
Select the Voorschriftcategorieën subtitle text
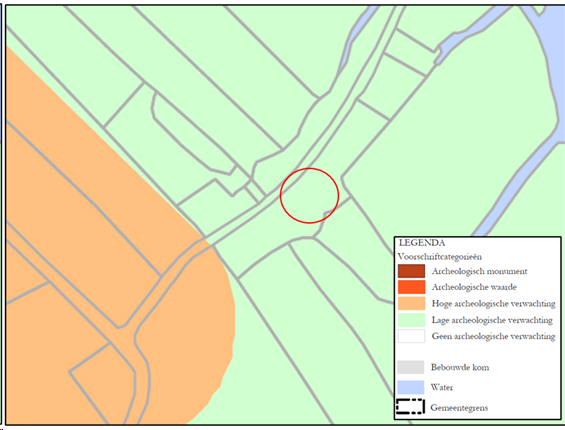(x=440, y=257)
